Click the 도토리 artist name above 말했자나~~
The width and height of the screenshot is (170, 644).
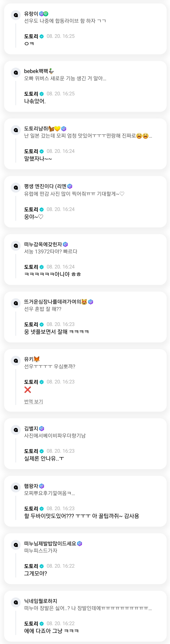click(x=31, y=151)
